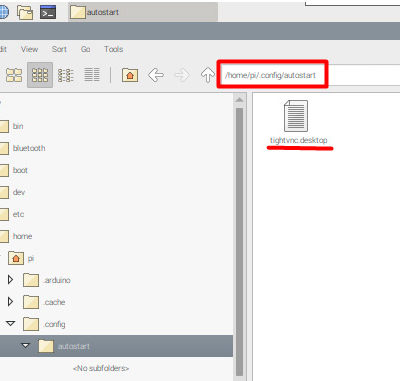The width and height of the screenshot is (400, 381).
Task: Switch to icon view mode
Action: click(40, 75)
